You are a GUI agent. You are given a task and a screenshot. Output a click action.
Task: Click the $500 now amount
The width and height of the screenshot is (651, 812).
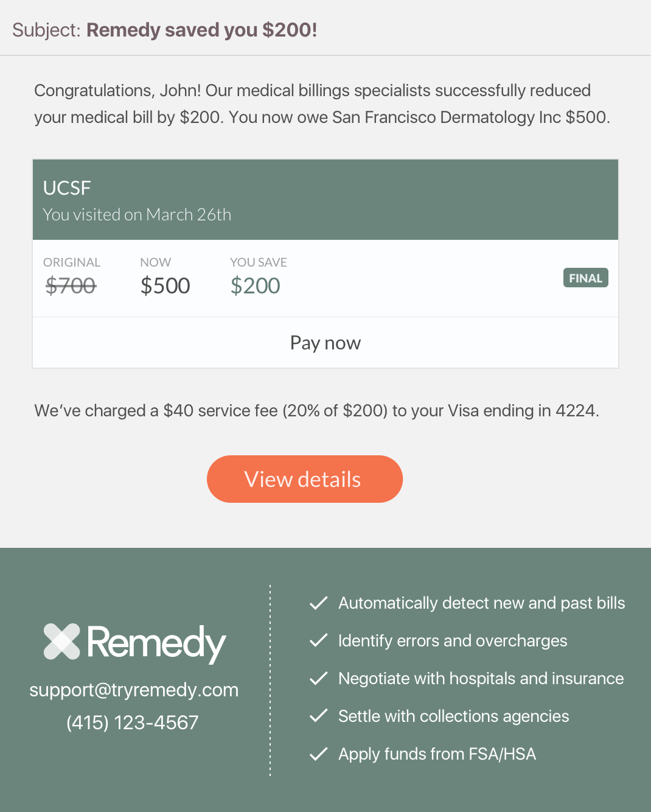[165, 285]
